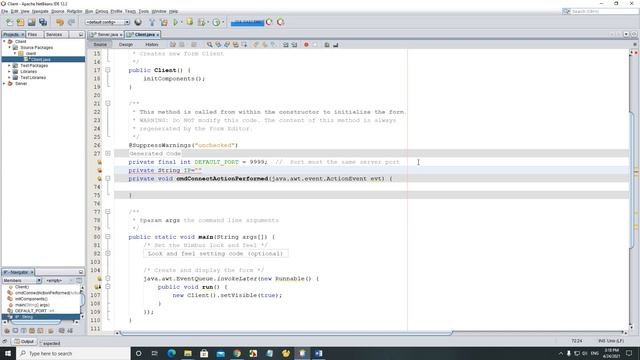Click the red Start Macro Recording icon

306,44
